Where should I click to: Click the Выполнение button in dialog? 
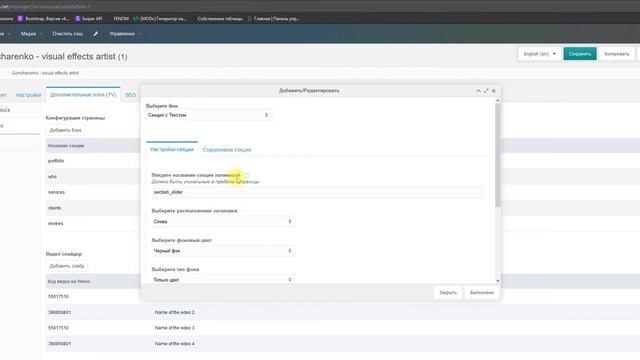482,293
